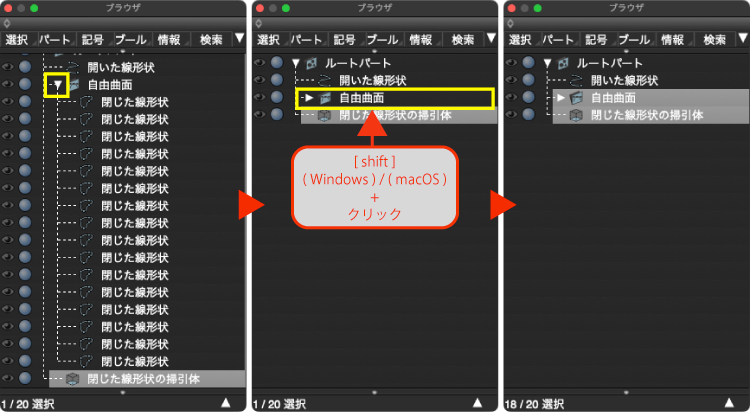Click diamond icon atop left browser window

(x=7, y=23)
